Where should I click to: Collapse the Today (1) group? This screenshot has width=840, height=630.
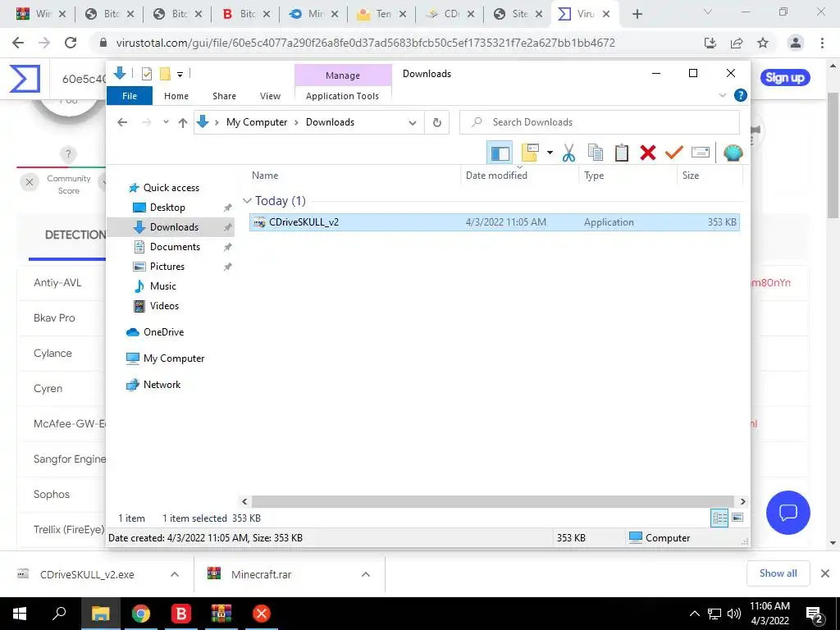247,201
